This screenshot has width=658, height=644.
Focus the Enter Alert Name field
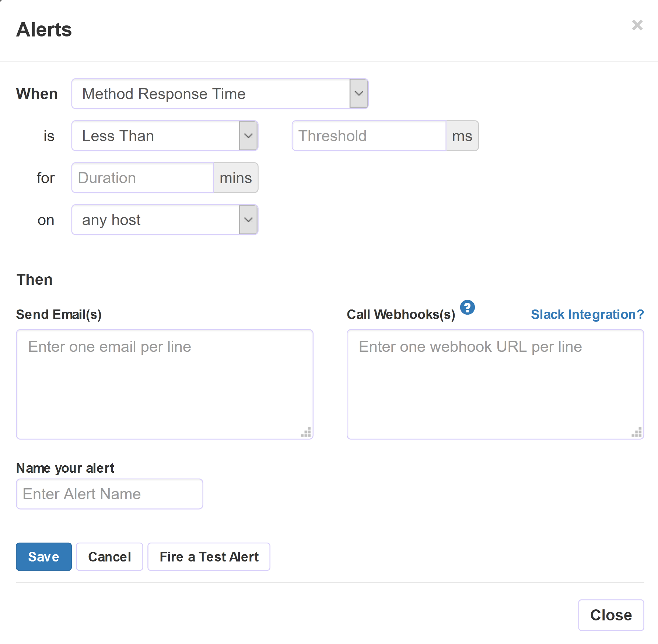(109, 494)
